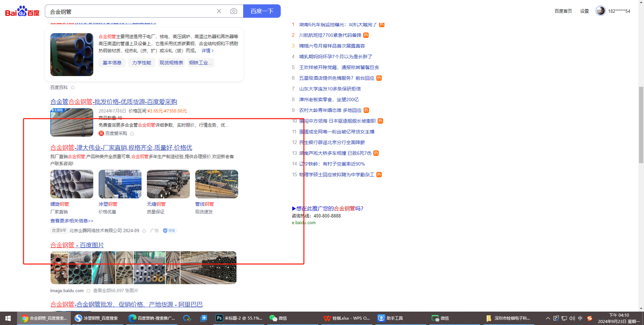
Task: Open the Windows Start menu
Action: [8, 318]
